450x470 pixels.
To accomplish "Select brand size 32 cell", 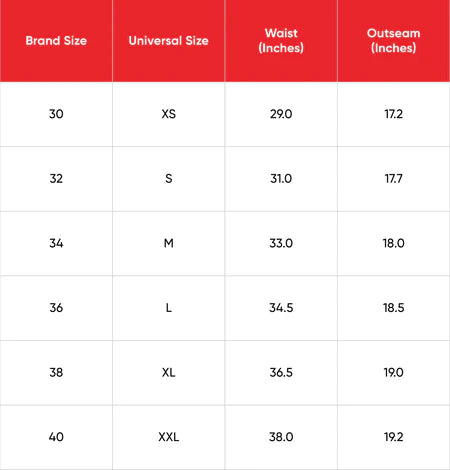I will 56,179.
